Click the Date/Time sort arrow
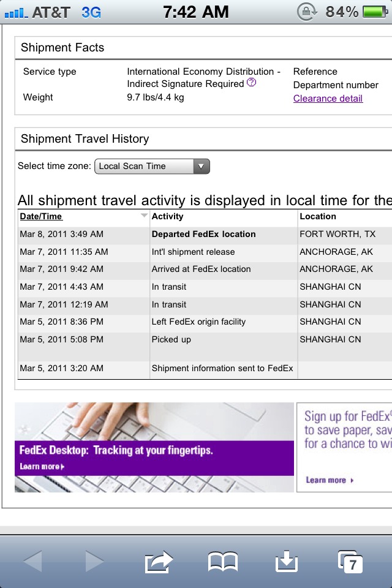 (x=144, y=215)
